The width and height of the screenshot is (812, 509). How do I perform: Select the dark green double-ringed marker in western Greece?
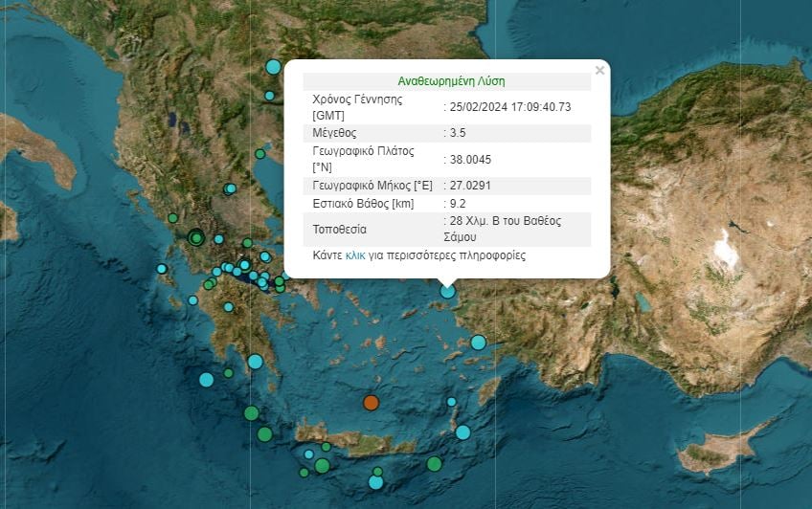[196, 237]
